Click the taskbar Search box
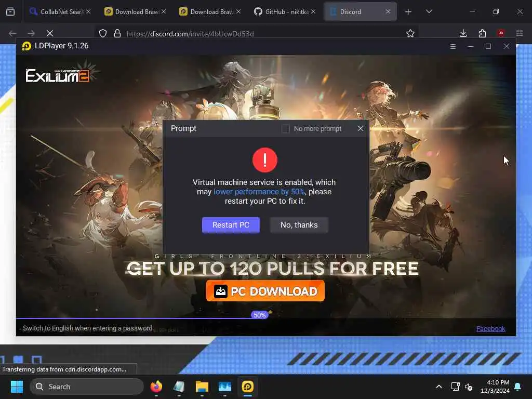532x399 pixels. pyautogui.click(x=87, y=387)
